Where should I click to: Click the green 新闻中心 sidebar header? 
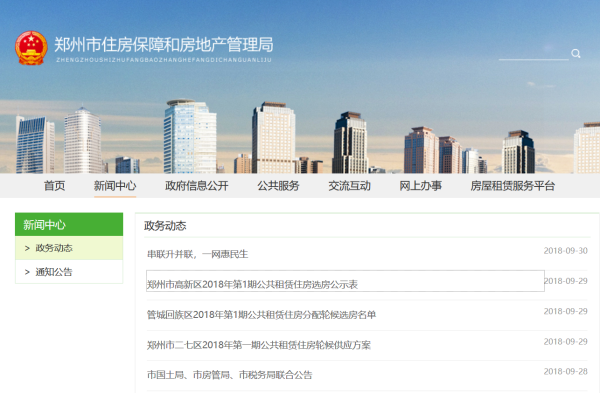(x=69, y=224)
